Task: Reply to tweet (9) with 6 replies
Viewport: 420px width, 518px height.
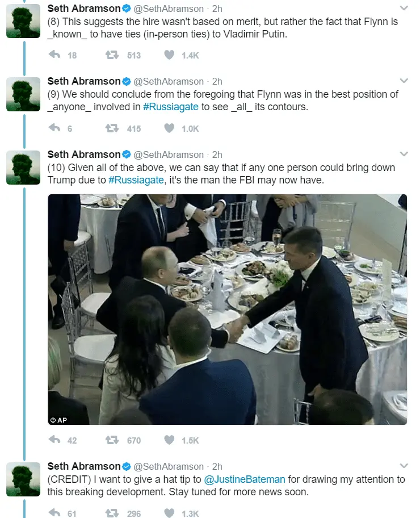Action: coord(55,128)
